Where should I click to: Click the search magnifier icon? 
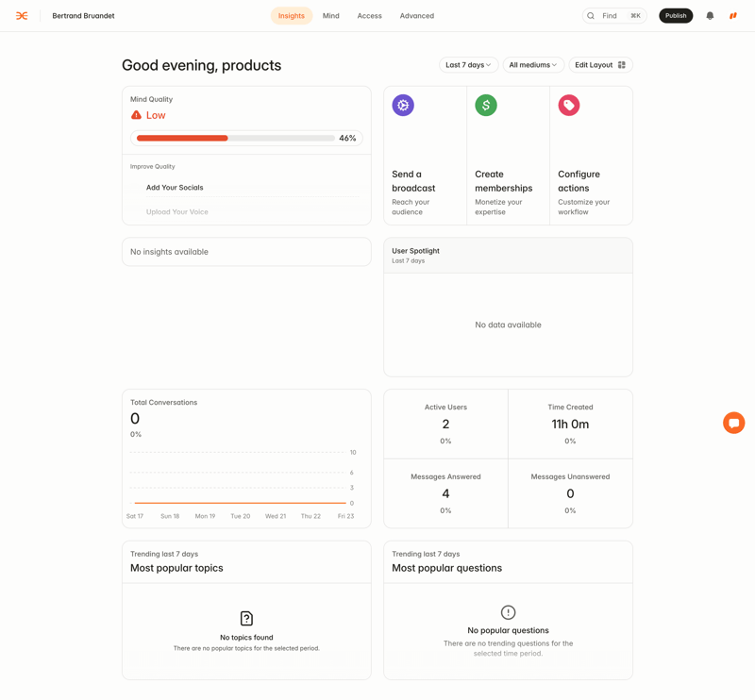[591, 16]
